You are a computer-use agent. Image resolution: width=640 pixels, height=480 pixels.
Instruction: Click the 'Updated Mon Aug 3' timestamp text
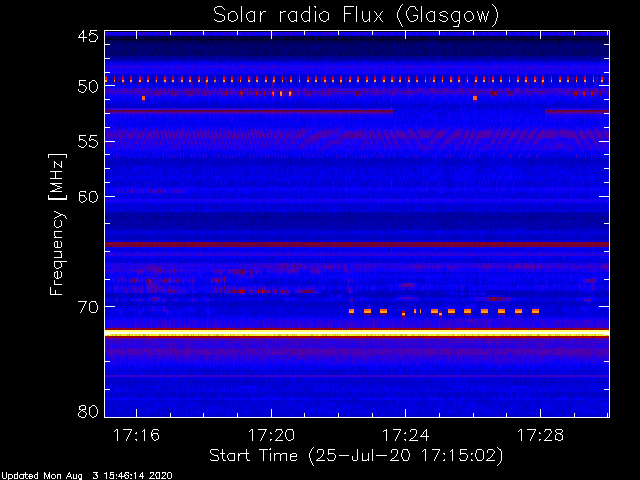click(87, 476)
